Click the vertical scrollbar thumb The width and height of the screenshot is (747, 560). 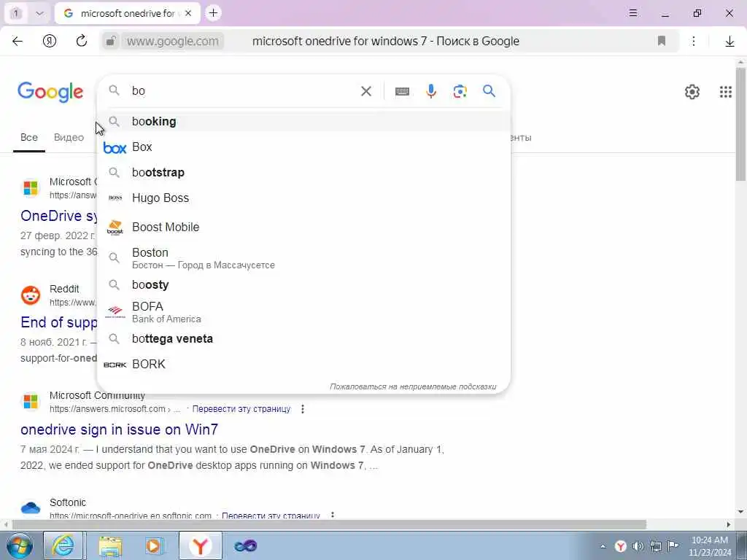[740, 124]
